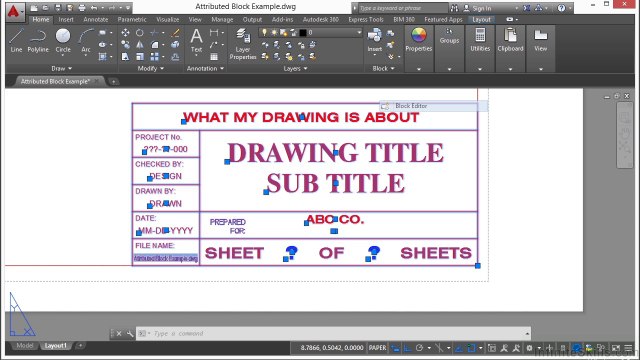Viewport: 640px width, 360px height.
Task: Click the Help question mark icon
Action: (x=561, y=8)
